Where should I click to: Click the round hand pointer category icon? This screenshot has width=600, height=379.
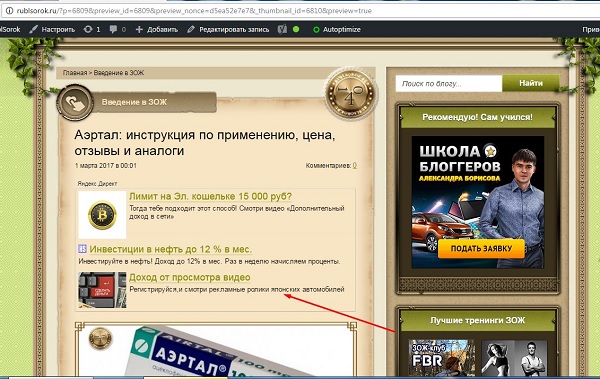pos(75,103)
